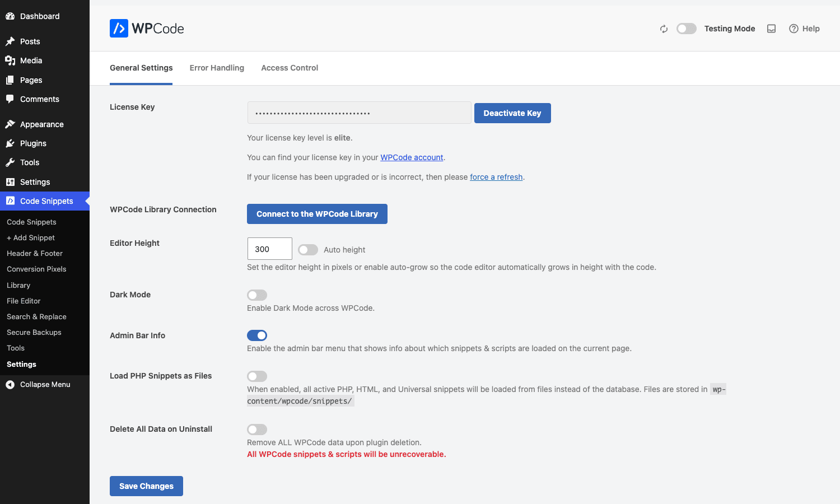Click the Code Snippets WPCode icon
The height and width of the screenshot is (504, 840).
10,201
